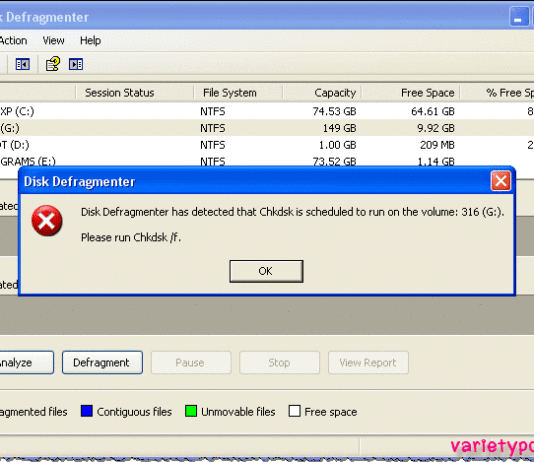Click the Analyze button
Image resolution: width=534 pixels, height=462 pixels.
coord(26,363)
